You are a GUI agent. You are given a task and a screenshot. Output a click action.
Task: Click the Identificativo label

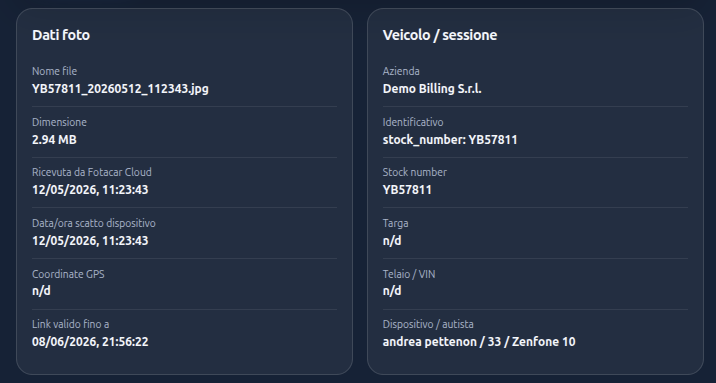tap(413, 122)
